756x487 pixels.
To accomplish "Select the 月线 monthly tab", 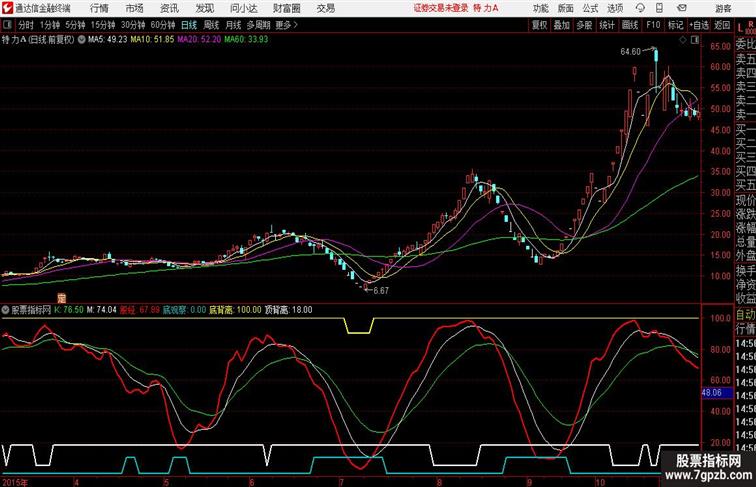I will 233,25.
